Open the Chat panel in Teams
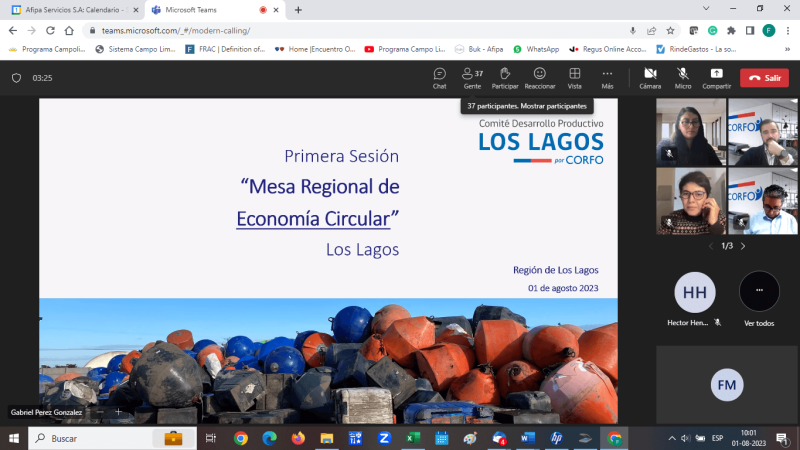The image size is (800, 450). coord(439,77)
